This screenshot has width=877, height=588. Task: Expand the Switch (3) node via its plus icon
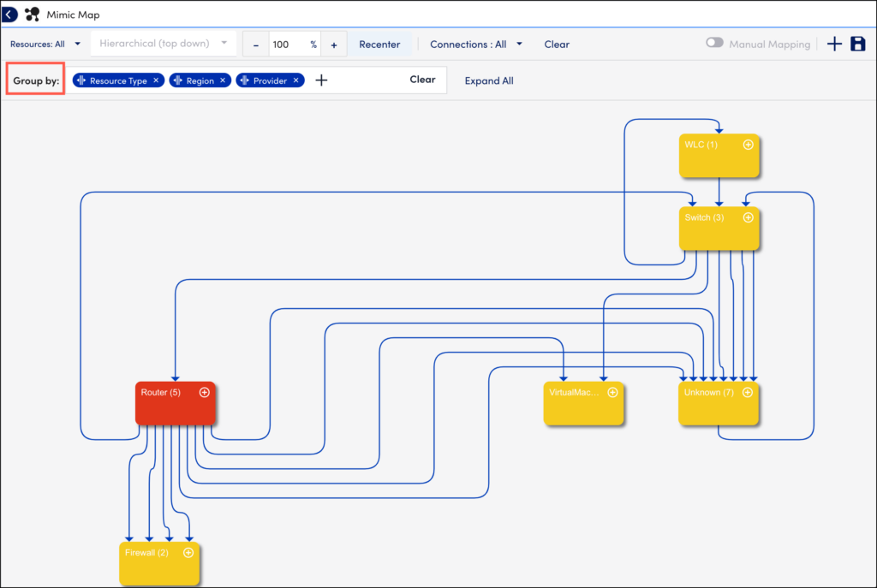click(x=749, y=217)
